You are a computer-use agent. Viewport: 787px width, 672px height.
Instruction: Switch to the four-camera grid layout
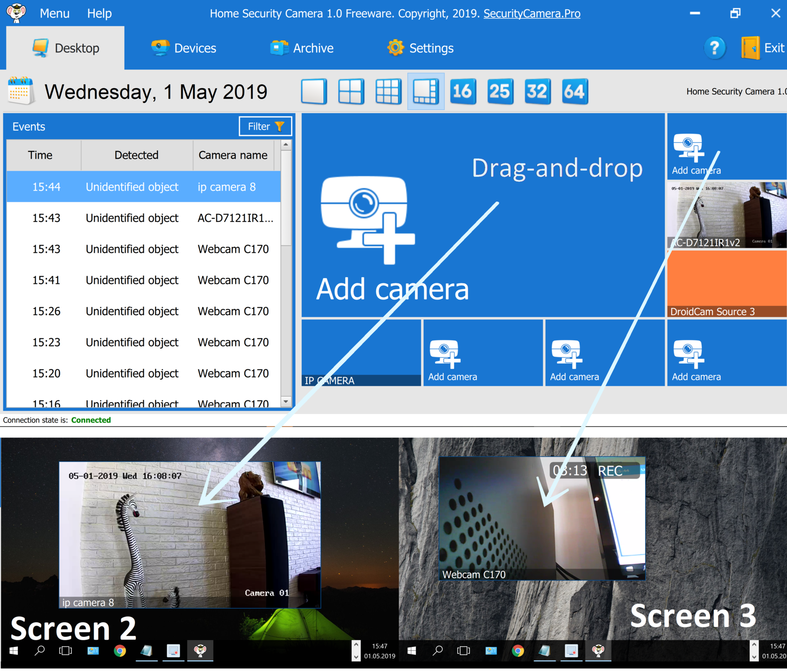pyautogui.click(x=351, y=91)
